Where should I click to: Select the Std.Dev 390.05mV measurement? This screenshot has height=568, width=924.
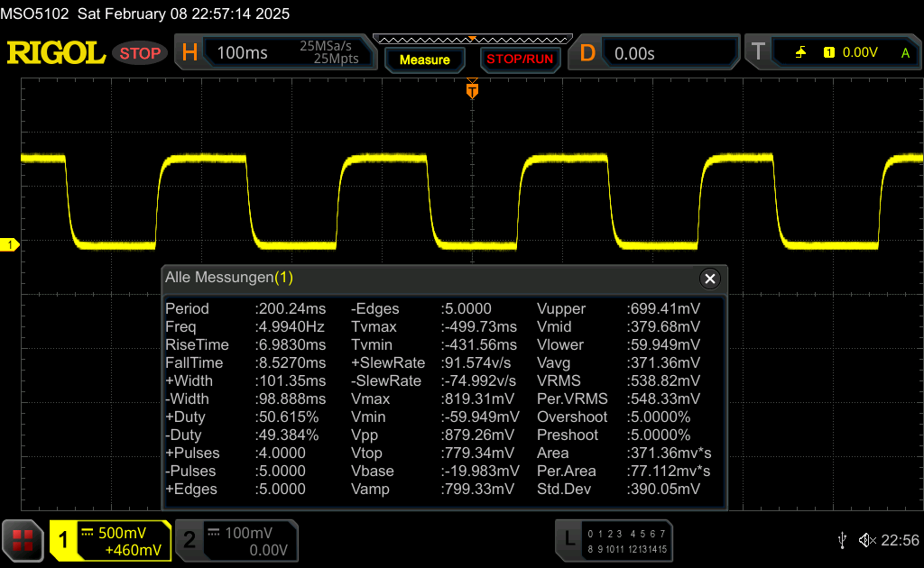[619, 490]
